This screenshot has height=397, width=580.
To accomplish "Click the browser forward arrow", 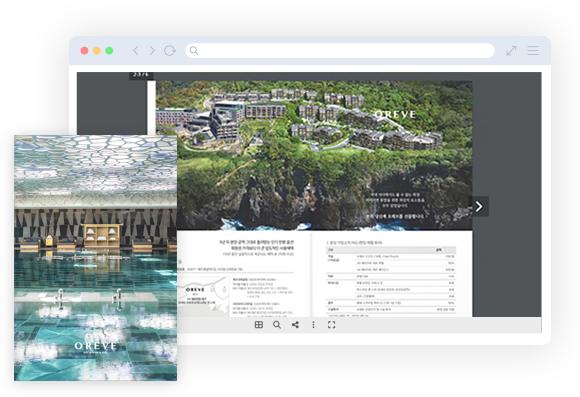I will pyautogui.click(x=152, y=51).
